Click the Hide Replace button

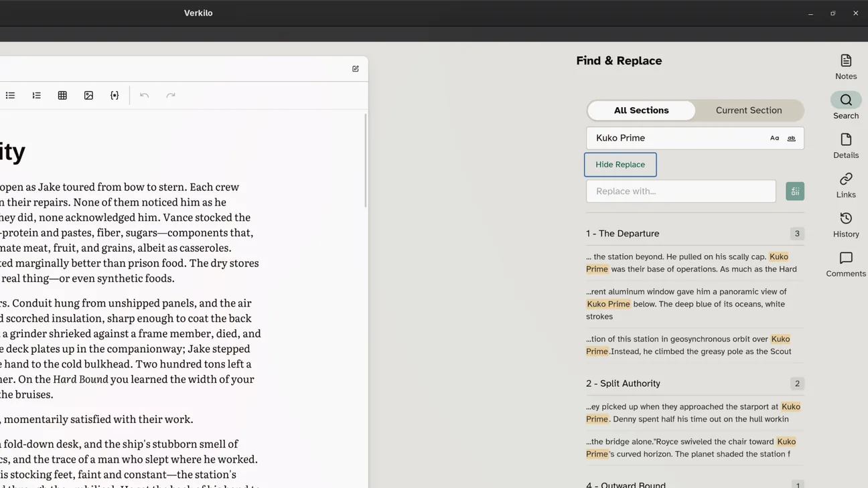[x=620, y=165]
